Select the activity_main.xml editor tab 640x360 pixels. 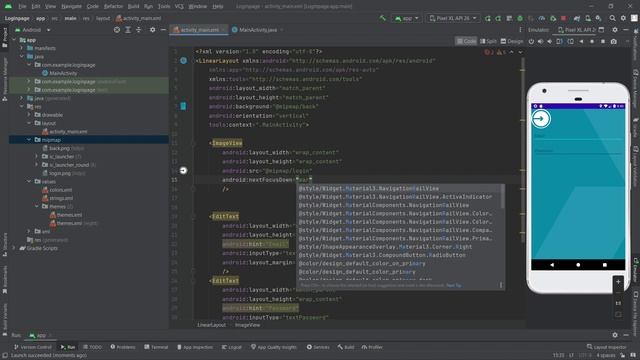coord(199,30)
